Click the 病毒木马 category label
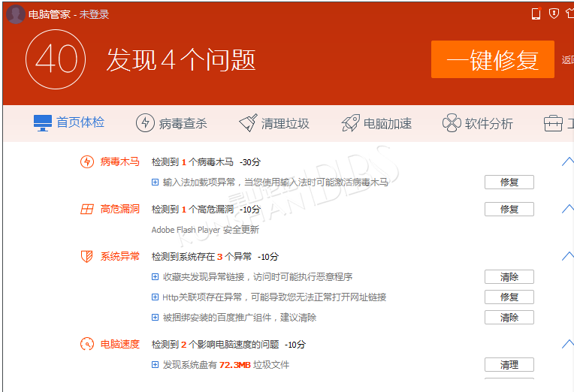This screenshot has width=574, height=392. coord(120,161)
